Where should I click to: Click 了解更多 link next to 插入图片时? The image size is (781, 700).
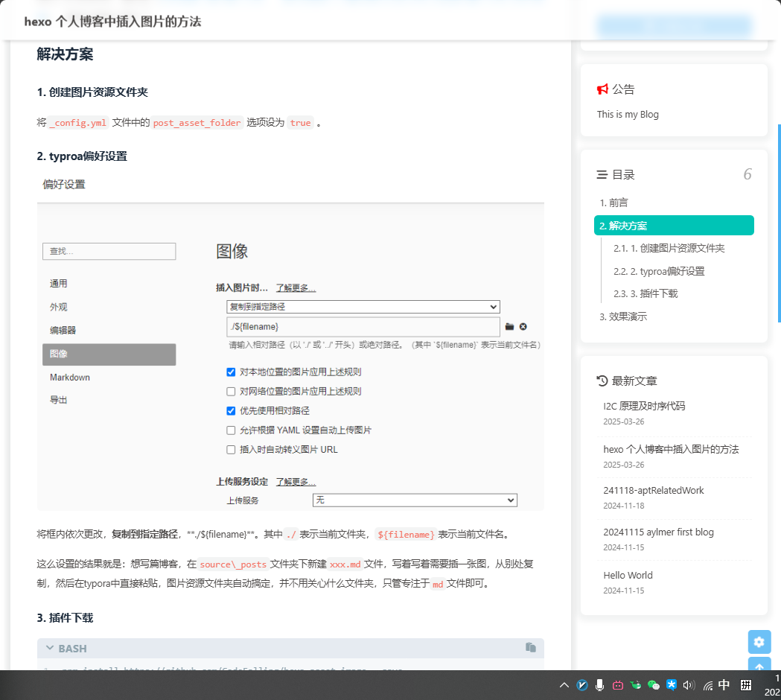coord(296,288)
